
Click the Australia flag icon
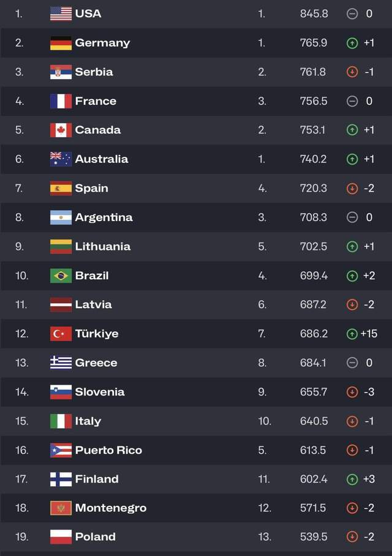click(61, 159)
